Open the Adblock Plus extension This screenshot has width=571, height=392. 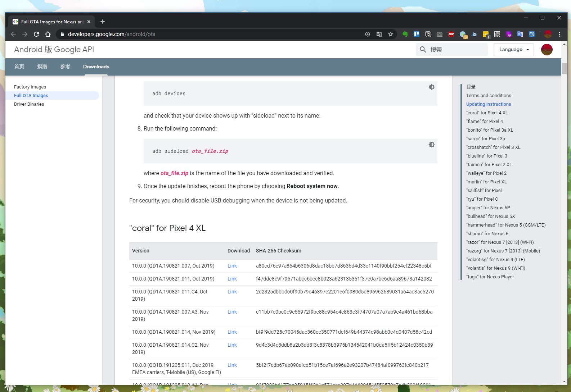point(451,34)
